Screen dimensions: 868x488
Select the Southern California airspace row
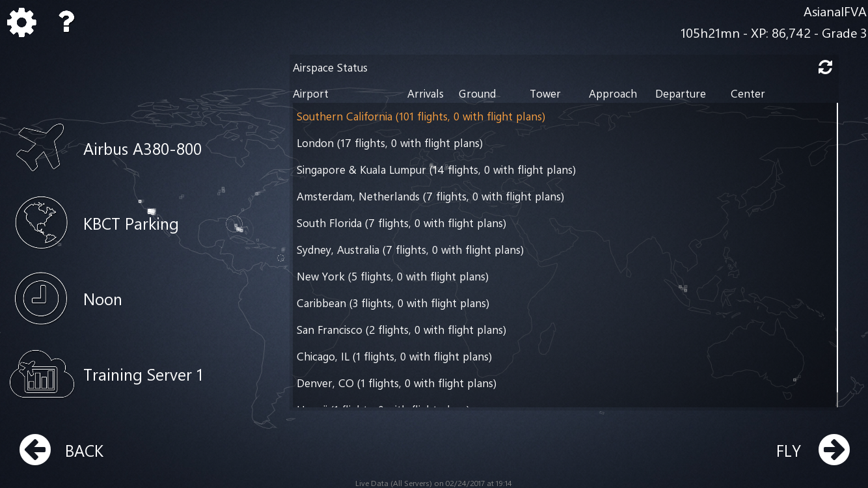pyautogui.click(x=563, y=116)
